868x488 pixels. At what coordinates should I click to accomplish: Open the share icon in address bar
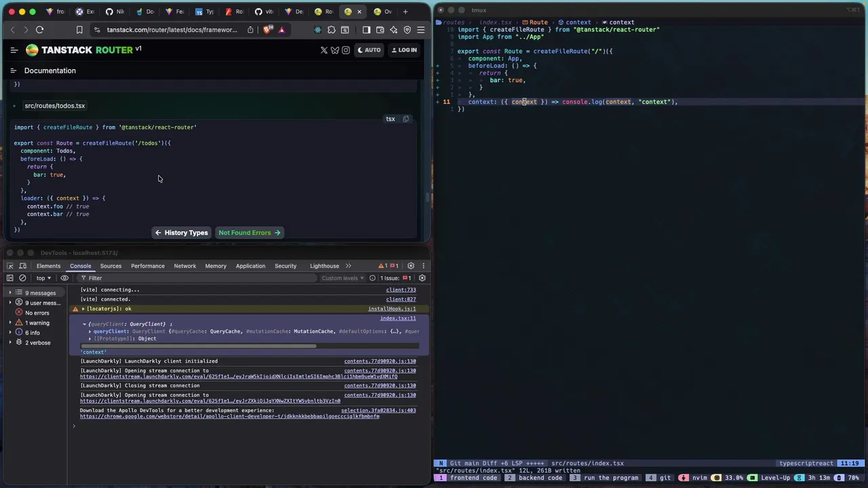(250, 30)
